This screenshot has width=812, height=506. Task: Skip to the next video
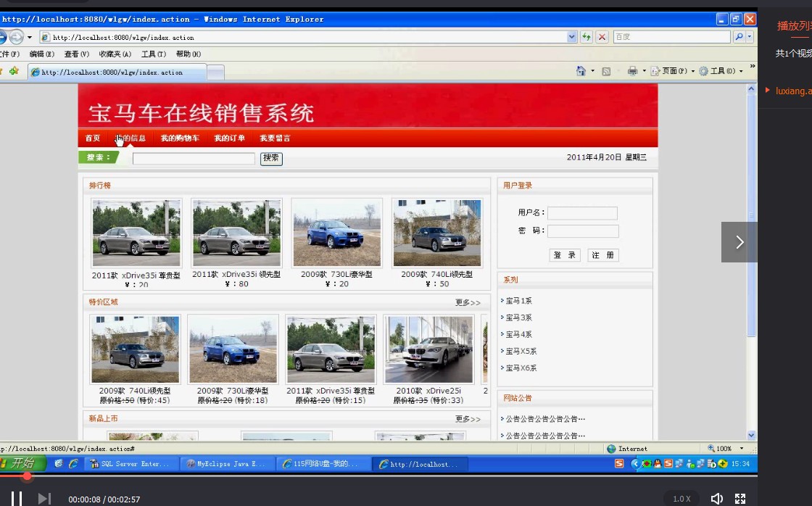point(44,499)
